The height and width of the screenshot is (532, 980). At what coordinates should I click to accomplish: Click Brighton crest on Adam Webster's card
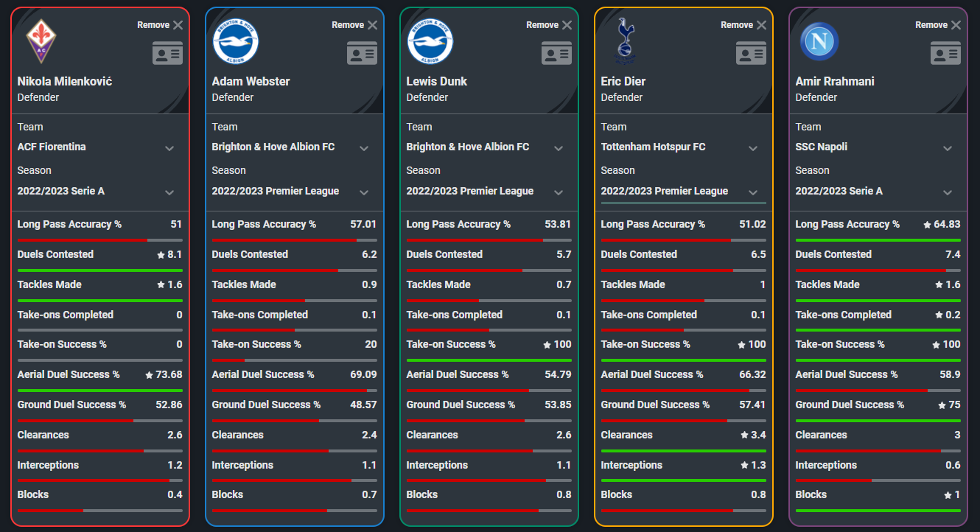click(x=236, y=41)
